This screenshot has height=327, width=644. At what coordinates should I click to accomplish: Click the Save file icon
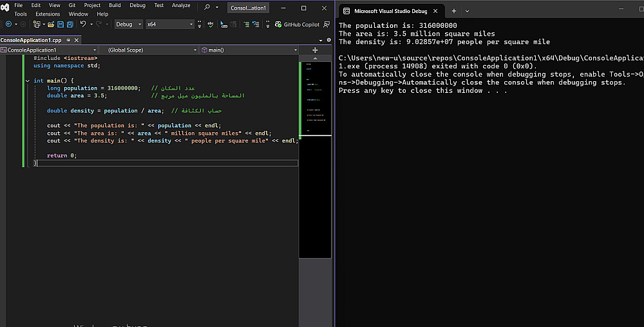click(x=61, y=24)
